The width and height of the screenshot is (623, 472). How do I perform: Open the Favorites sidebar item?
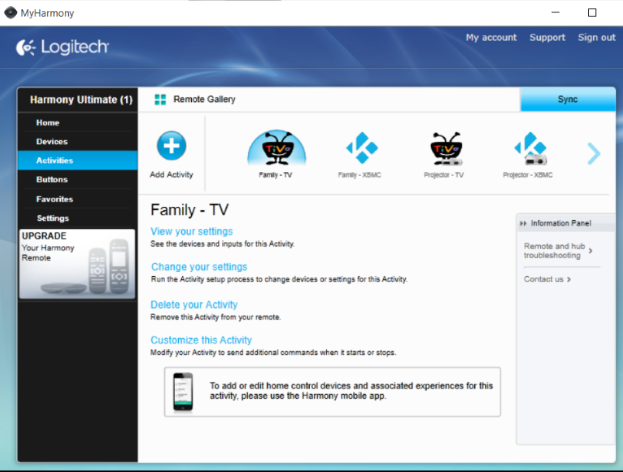(77, 199)
